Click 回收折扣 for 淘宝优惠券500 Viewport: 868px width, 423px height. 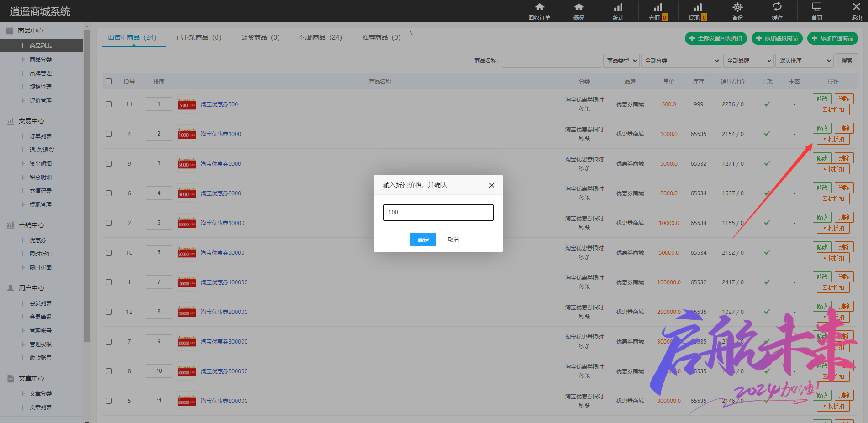tap(833, 110)
